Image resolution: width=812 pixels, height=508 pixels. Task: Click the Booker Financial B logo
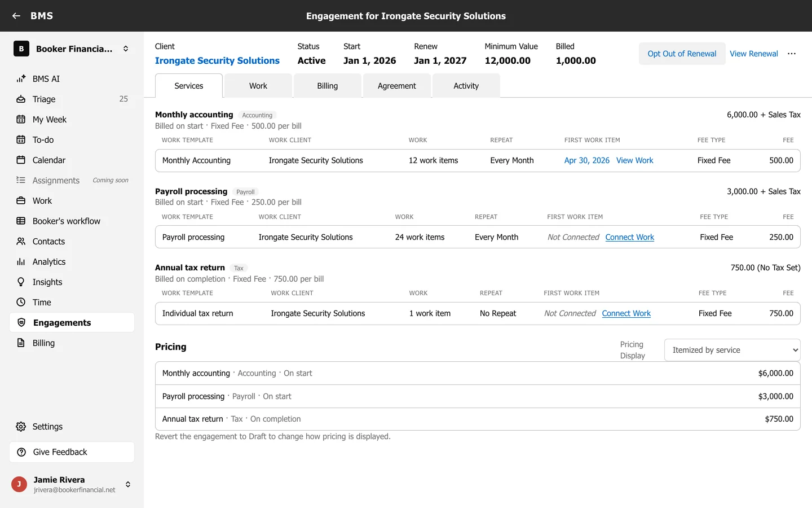pos(21,49)
